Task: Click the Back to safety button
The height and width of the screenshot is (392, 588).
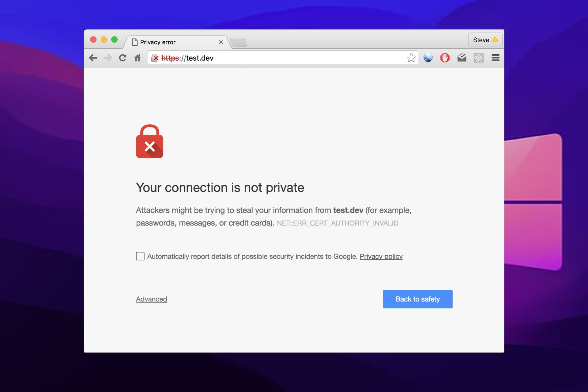Action: 417,299
